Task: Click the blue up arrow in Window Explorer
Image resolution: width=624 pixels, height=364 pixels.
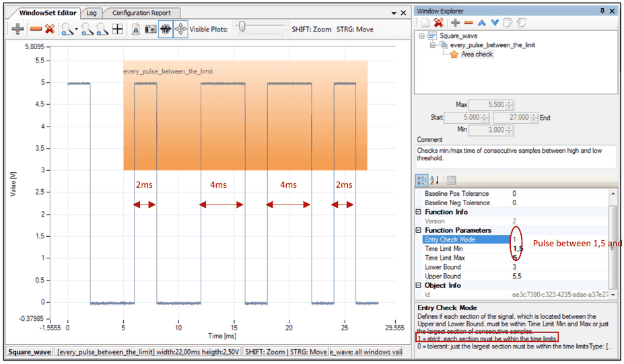Action: tap(481, 23)
